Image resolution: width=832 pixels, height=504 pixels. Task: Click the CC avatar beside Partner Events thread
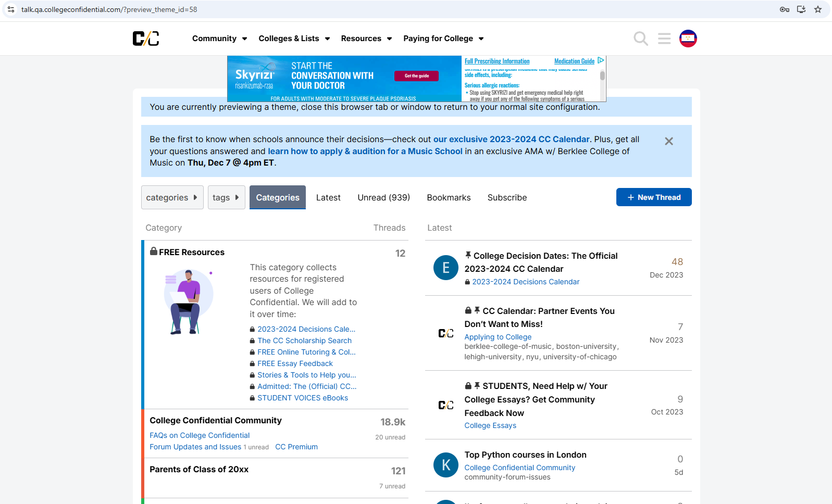tap(446, 333)
